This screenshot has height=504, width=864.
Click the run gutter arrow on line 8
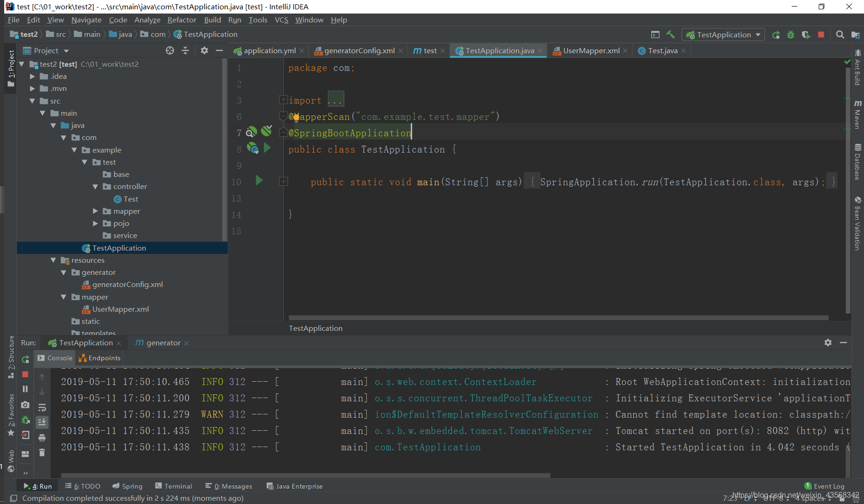coord(267,148)
